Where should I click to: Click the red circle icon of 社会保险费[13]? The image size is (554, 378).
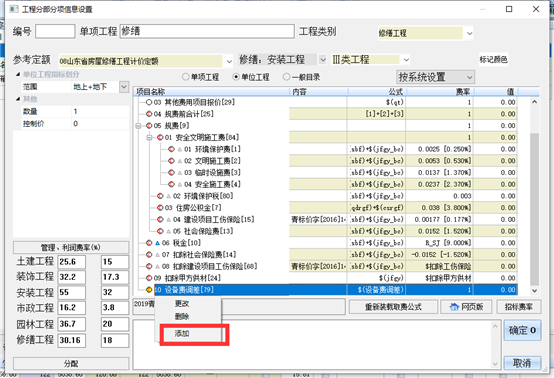click(x=160, y=231)
